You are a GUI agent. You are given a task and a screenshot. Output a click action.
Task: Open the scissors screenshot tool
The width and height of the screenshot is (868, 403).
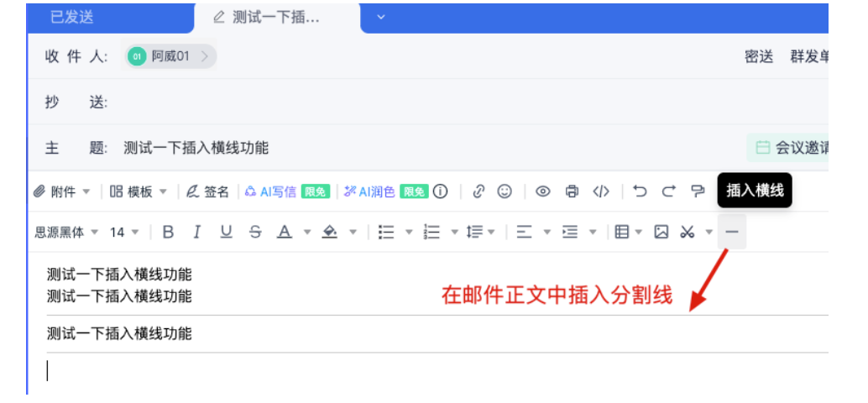coord(688,232)
